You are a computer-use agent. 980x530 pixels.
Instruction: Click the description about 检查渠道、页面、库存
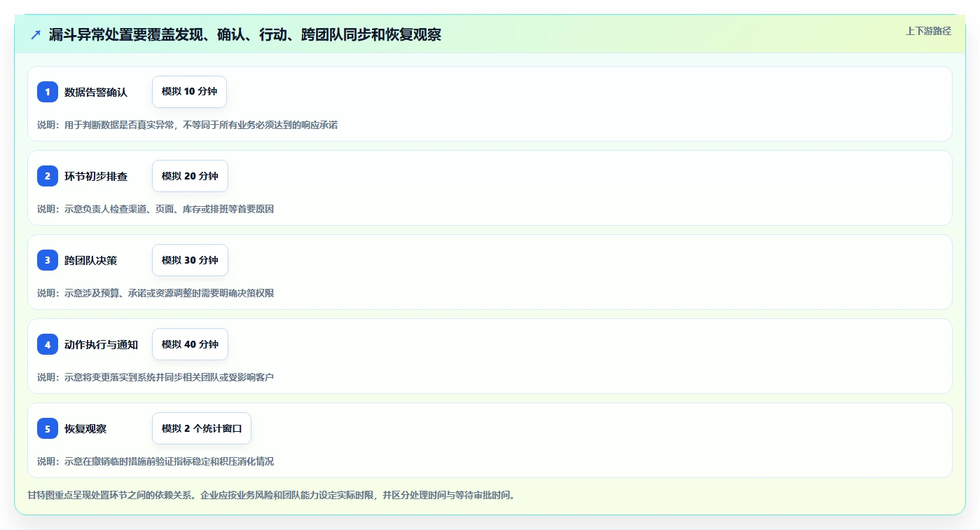tap(156, 209)
